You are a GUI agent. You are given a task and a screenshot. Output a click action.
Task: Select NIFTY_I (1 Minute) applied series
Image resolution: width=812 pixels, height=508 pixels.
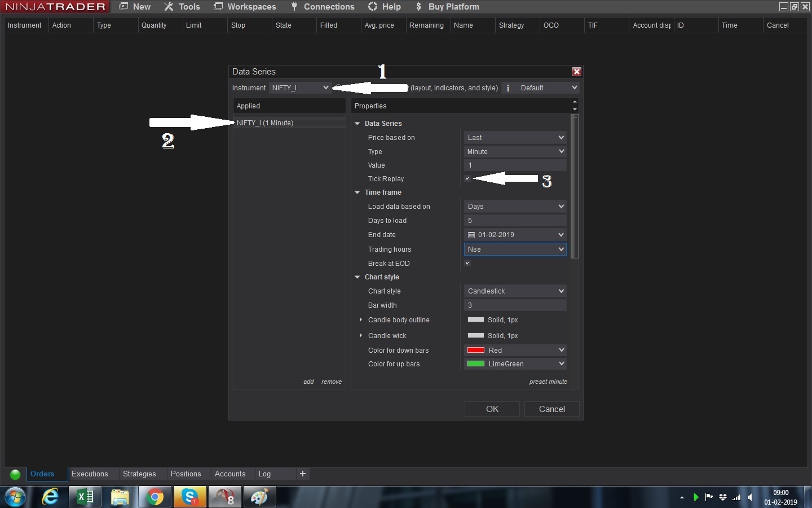(289, 123)
